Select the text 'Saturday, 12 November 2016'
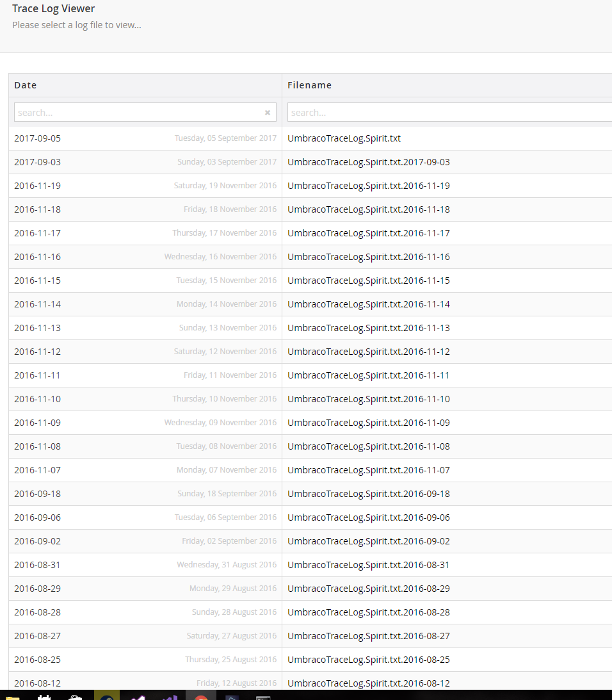 point(225,351)
